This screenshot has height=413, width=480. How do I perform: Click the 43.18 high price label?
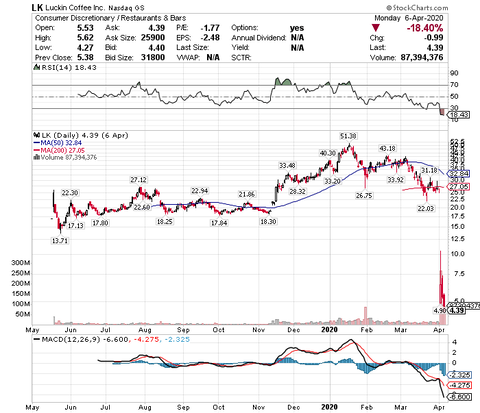(387, 148)
